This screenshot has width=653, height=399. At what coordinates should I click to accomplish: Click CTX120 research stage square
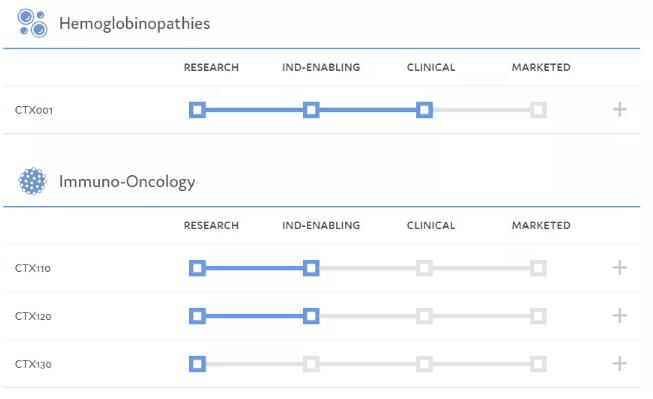(x=197, y=316)
